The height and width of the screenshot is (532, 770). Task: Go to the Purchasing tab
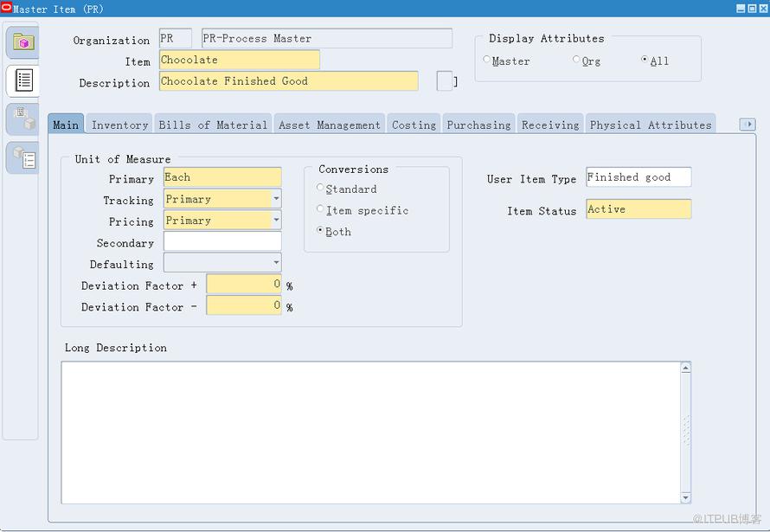(x=478, y=125)
